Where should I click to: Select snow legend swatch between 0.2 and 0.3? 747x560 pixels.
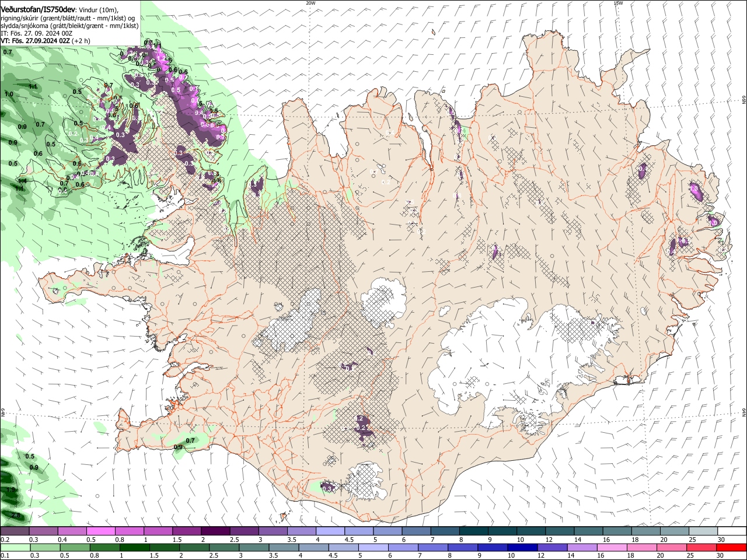click(16, 531)
